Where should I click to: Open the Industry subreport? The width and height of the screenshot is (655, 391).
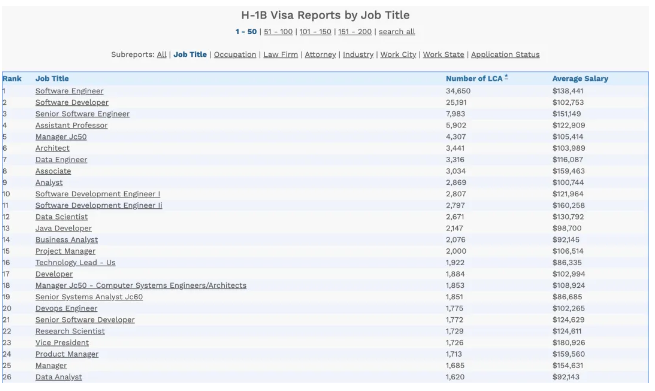(x=358, y=54)
